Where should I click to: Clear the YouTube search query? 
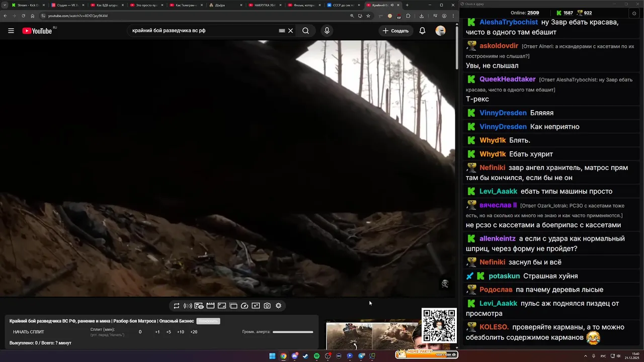[x=290, y=31]
